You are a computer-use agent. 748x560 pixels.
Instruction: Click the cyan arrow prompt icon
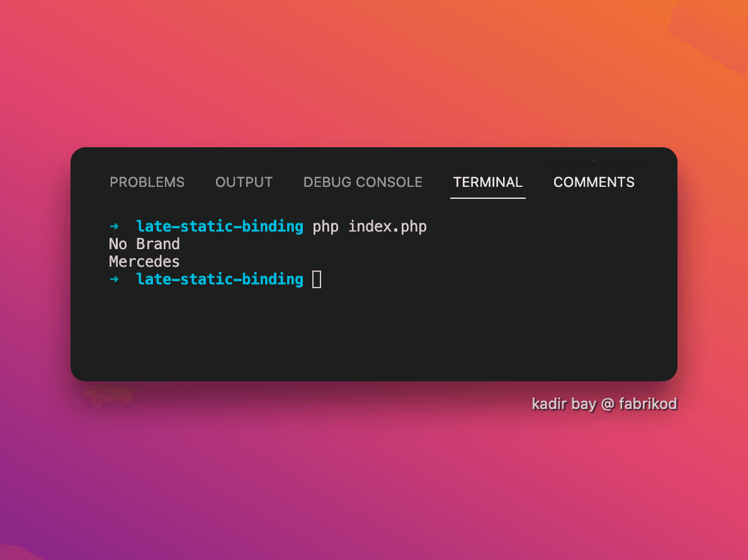click(114, 226)
